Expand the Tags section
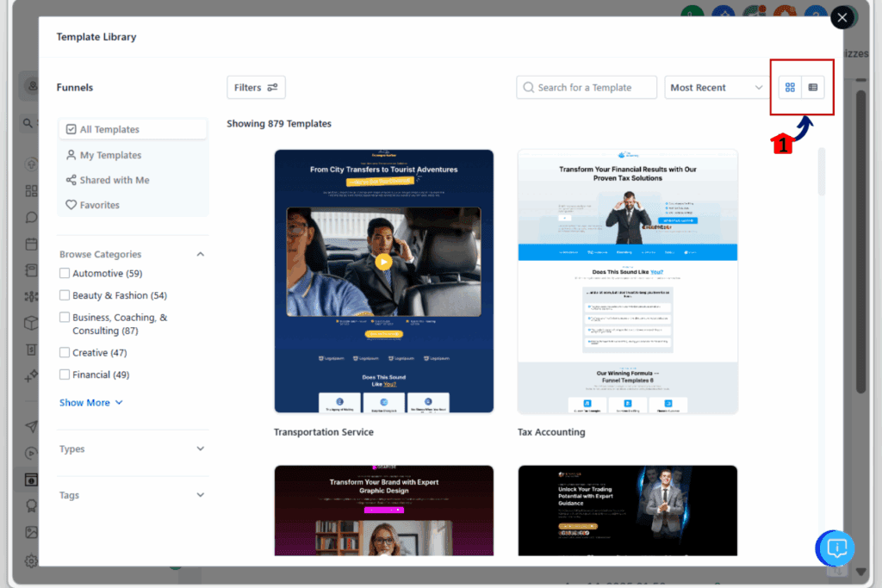Screen dimensions: 882x588 click(x=200, y=495)
